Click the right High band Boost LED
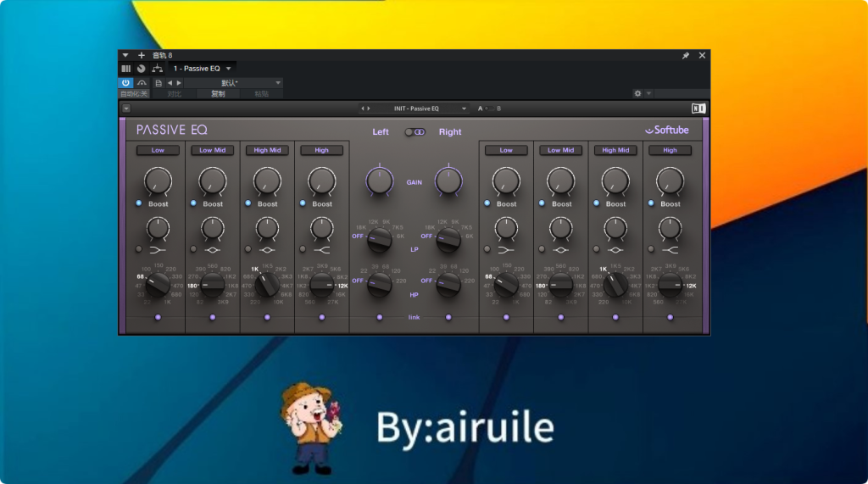The width and height of the screenshot is (868, 484). pyautogui.click(x=651, y=203)
